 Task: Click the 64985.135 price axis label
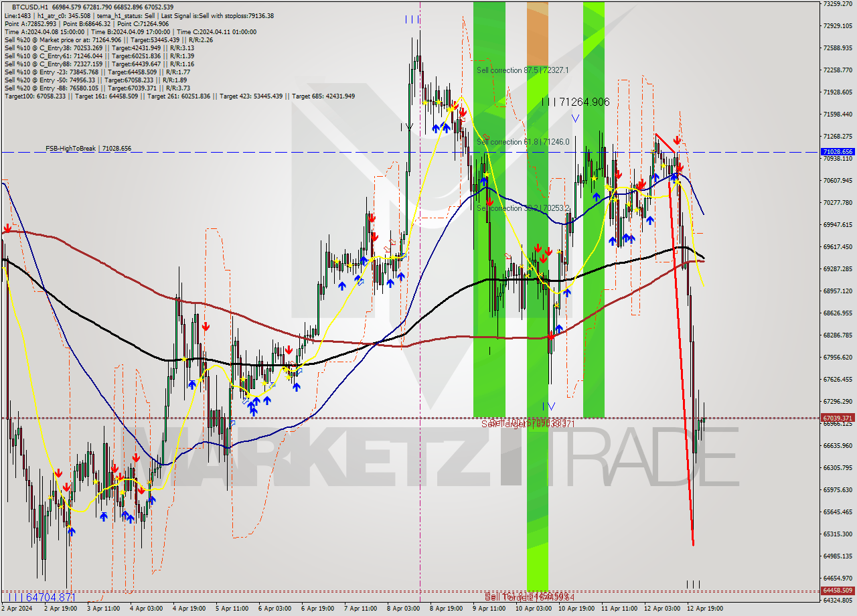coord(839,556)
